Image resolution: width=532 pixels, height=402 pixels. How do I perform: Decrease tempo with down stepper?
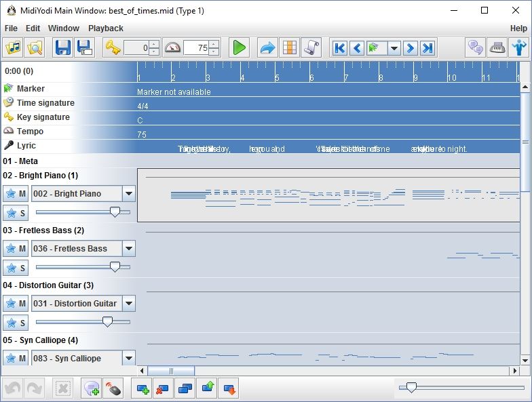[x=214, y=52]
